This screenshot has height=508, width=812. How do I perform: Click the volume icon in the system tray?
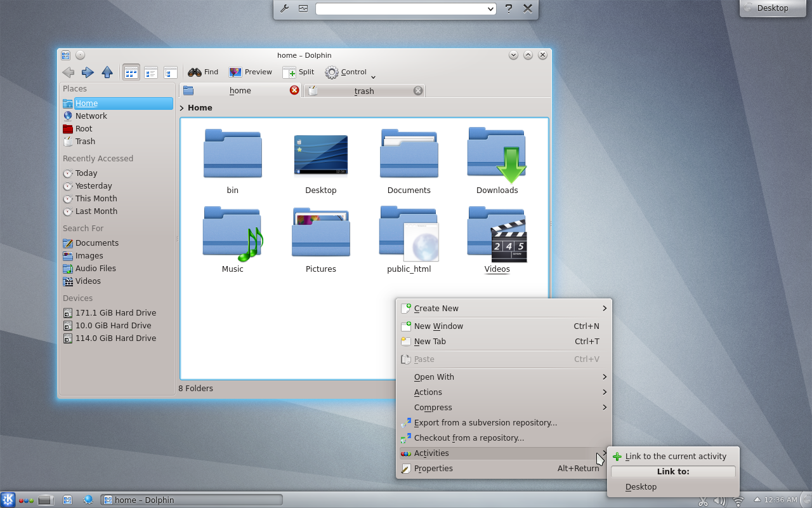[722, 500]
